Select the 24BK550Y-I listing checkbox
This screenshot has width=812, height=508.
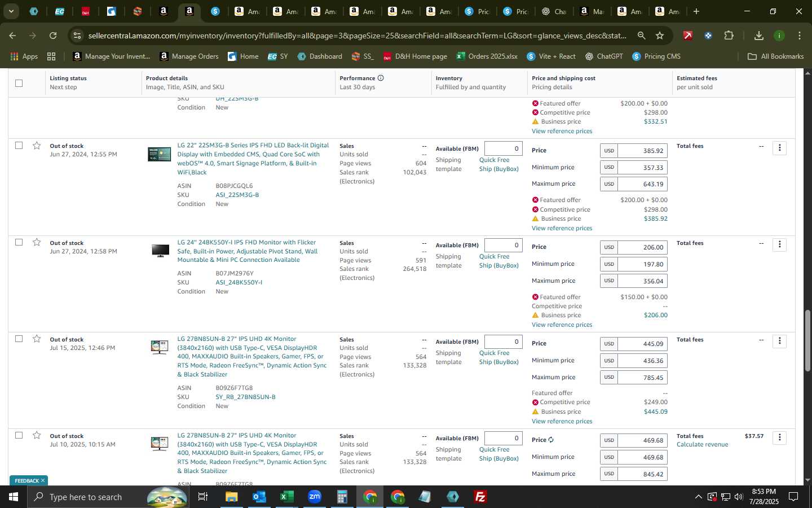[x=19, y=242]
